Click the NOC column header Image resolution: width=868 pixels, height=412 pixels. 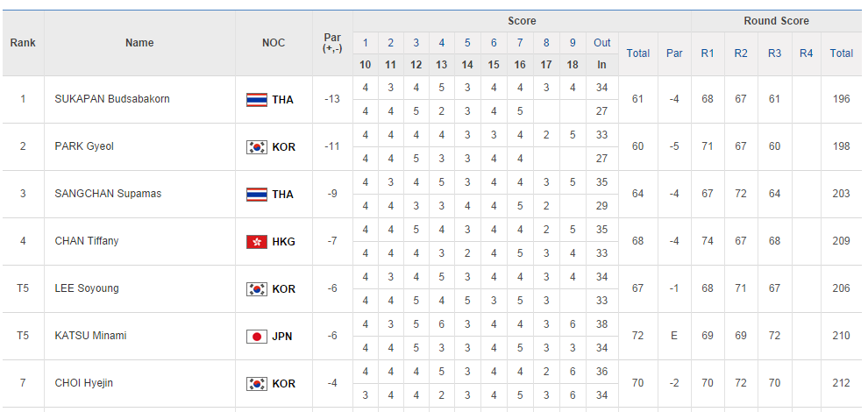pos(274,43)
